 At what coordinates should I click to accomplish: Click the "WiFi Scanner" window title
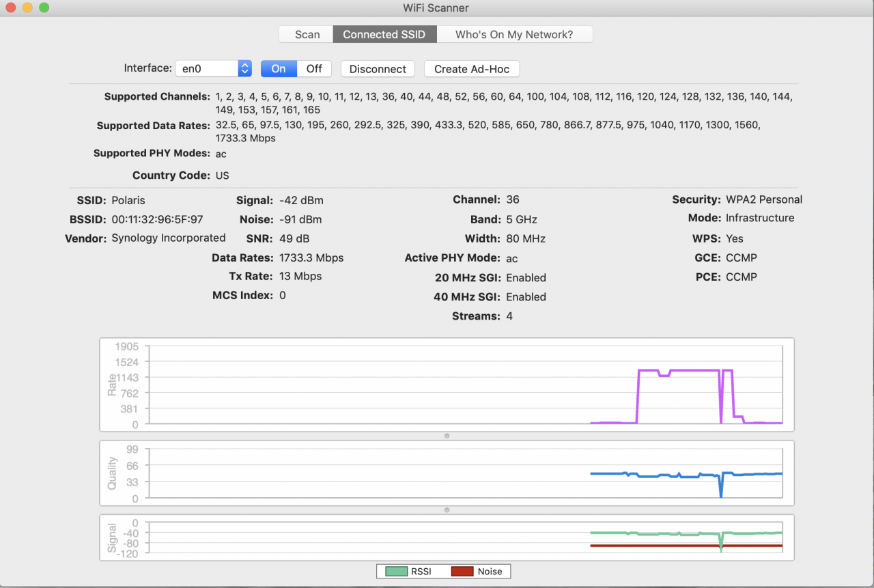[x=436, y=8]
